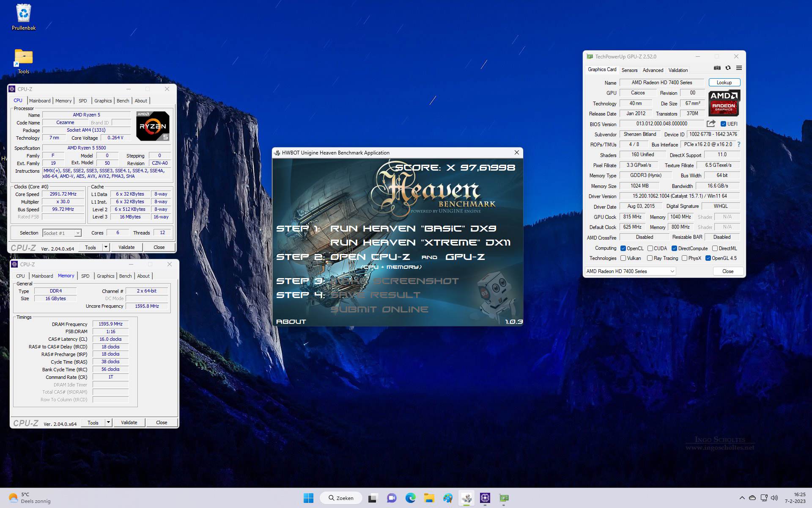This screenshot has height=508, width=812.
Task: Click GPU-Z taskbar icon
Action: (x=504, y=498)
